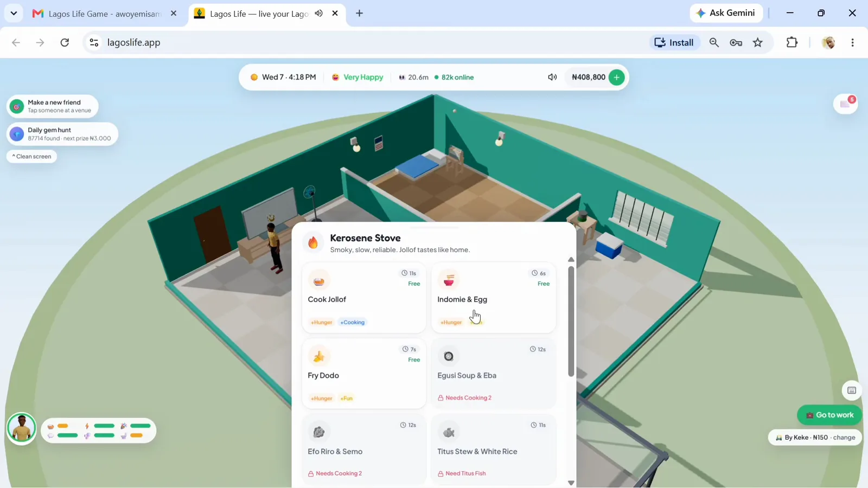Image resolution: width=868 pixels, height=488 pixels.
Task: Switch to the Lagos Life Game Gmail tab
Action: coord(105,14)
